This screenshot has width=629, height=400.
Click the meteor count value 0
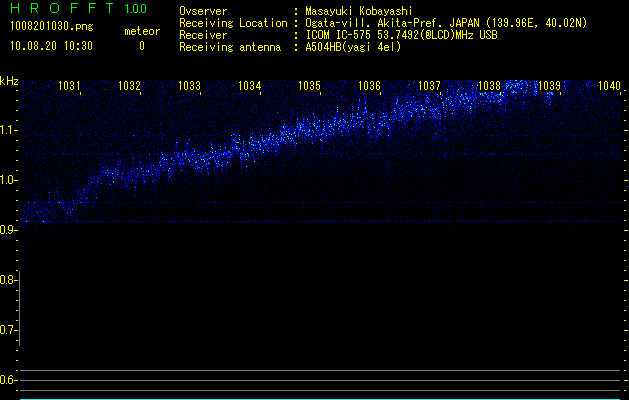pos(142,46)
